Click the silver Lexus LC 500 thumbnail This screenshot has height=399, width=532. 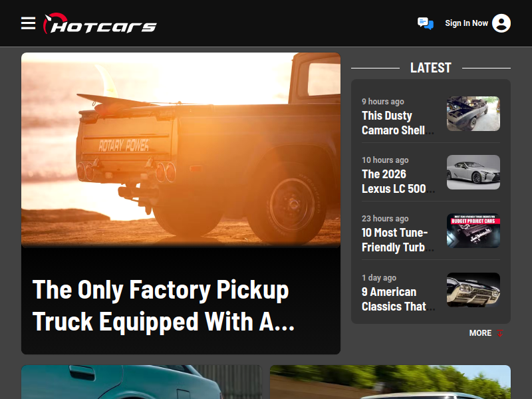[x=473, y=172]
